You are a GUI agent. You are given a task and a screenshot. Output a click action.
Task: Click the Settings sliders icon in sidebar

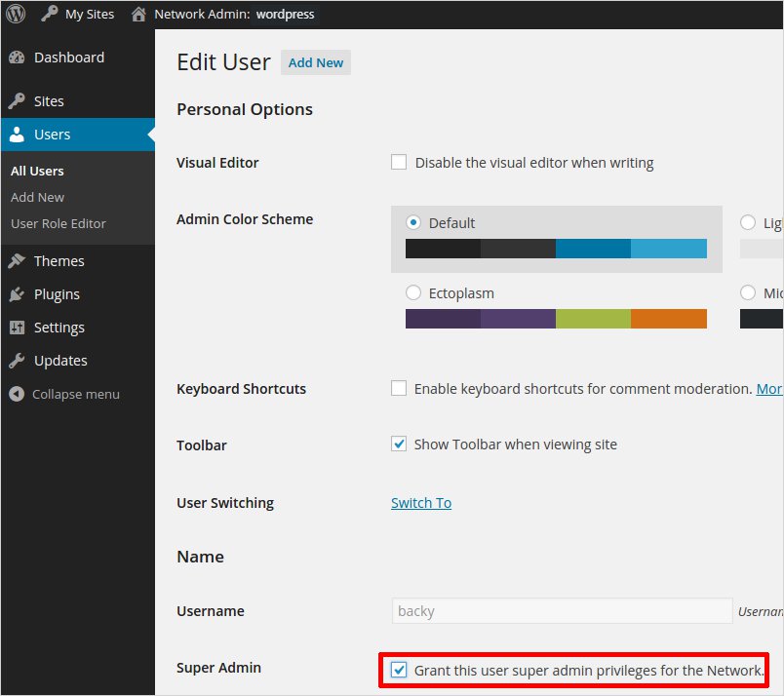[17, 328]
